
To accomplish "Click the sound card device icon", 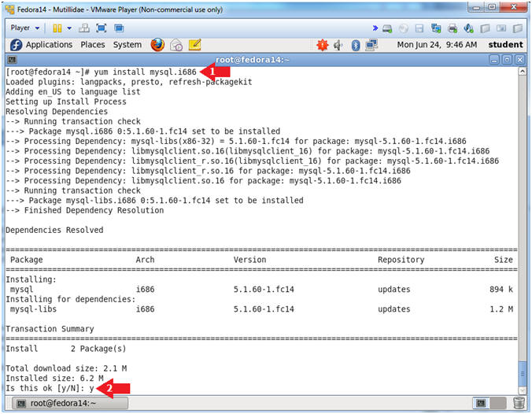I will [x=468, y=28].
